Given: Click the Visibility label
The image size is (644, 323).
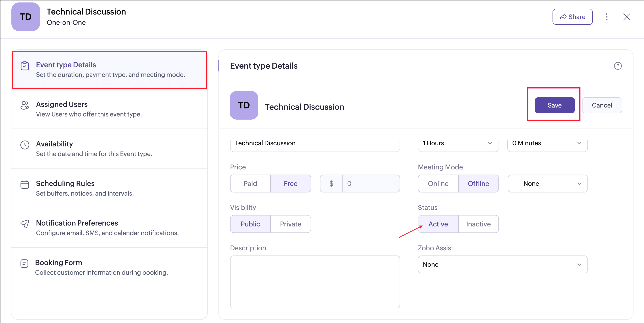Looking at the screenshot, I should (243, 207).
